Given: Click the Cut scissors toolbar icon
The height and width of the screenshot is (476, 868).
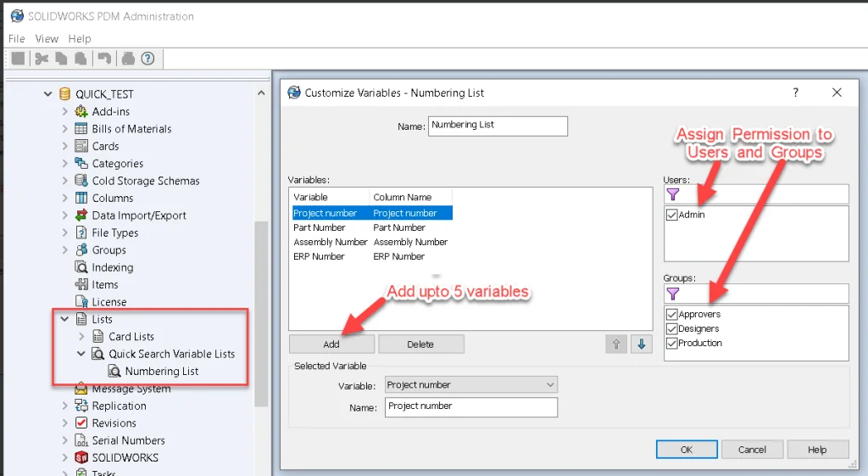Looking at the screenshot, I should 42,59.
